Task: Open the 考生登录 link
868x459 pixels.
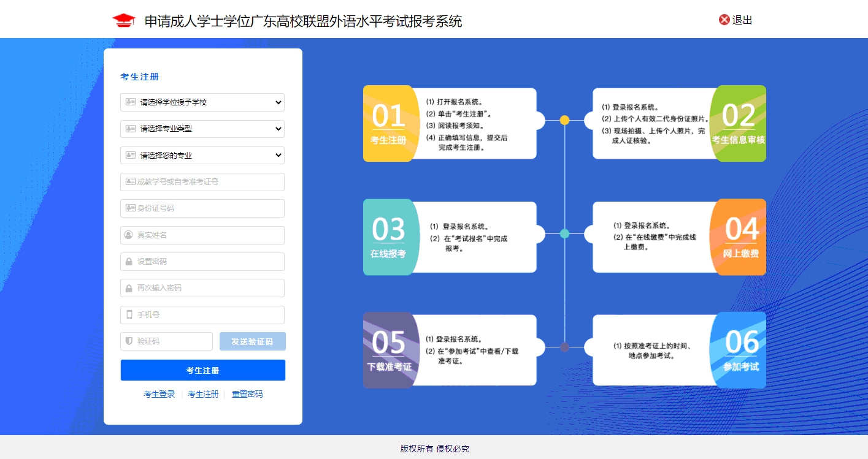Action: pos(159,394)
